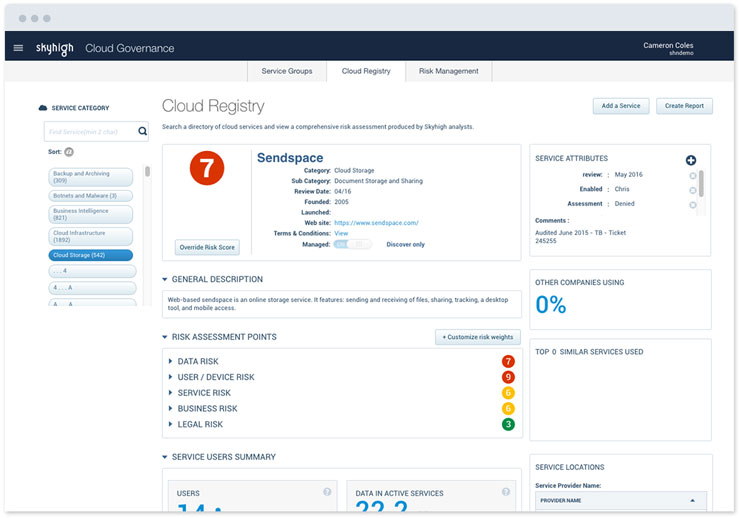Select Botnets and Malware category
Screen dimensions: 740x518
91,195
